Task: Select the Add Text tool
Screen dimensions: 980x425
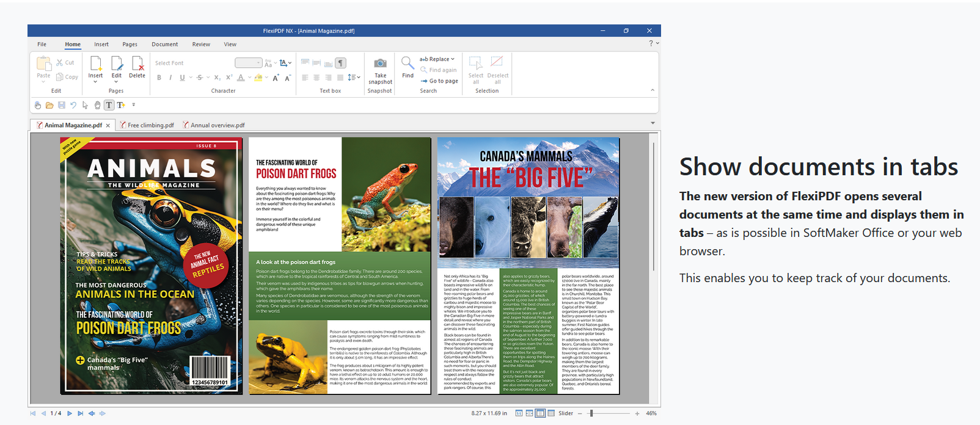Action: 121,105
